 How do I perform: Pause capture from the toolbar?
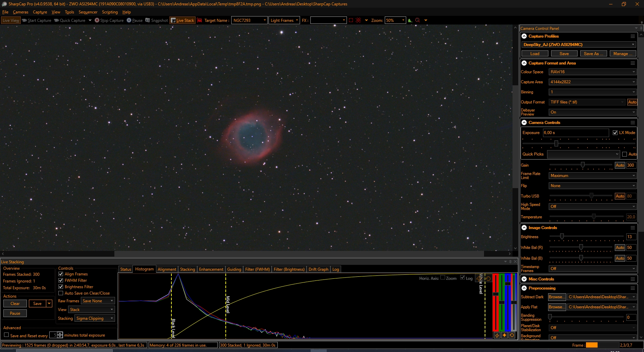pyautogui.click(x=135, y=20)
